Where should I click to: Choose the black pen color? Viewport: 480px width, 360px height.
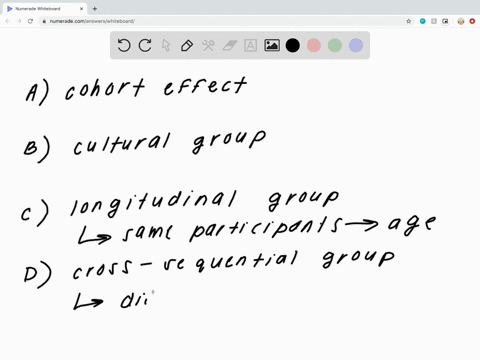[293, 45]
